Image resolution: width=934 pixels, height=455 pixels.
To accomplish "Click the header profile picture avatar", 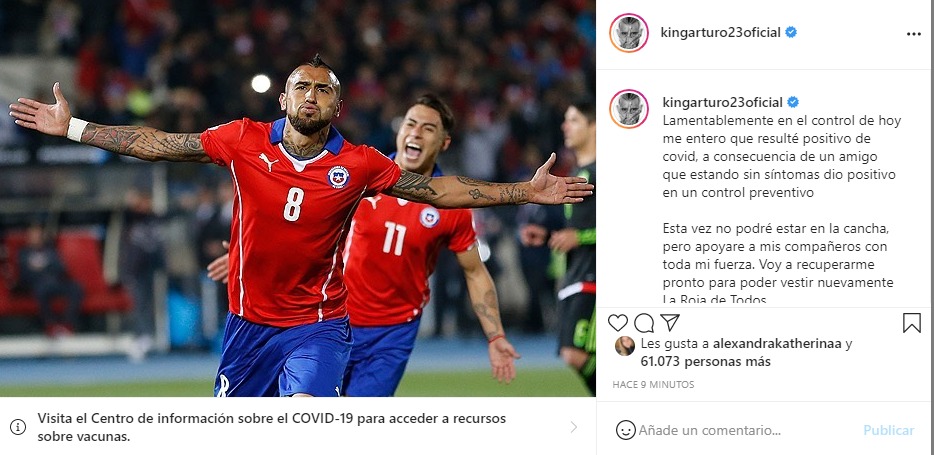I will (628, 33).
